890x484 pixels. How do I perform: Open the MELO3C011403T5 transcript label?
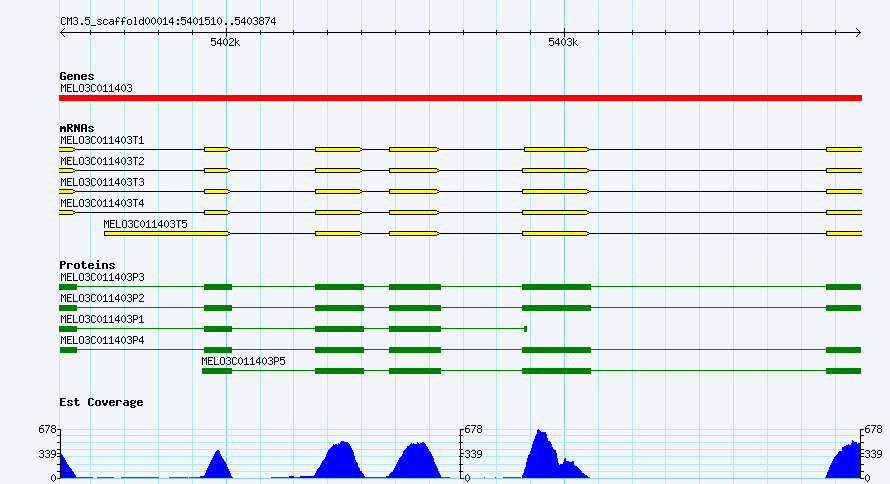coord(145,225)
